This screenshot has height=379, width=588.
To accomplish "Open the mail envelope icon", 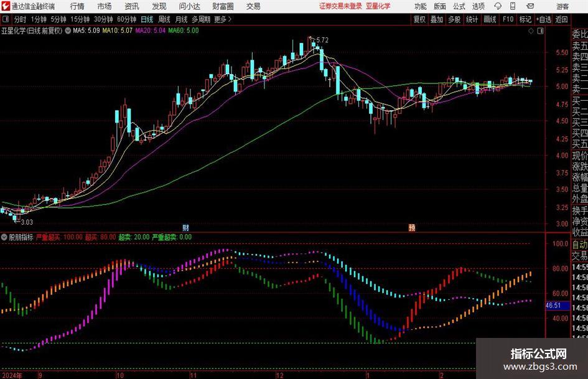I will (530, 6).
